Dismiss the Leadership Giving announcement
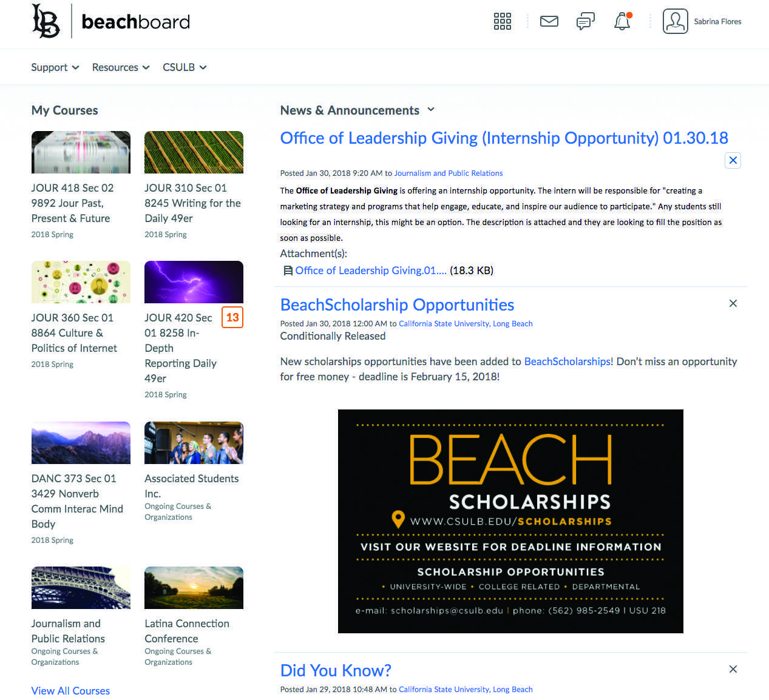The width and height of the screenshot is (769, 700). (x=733, y=160)
